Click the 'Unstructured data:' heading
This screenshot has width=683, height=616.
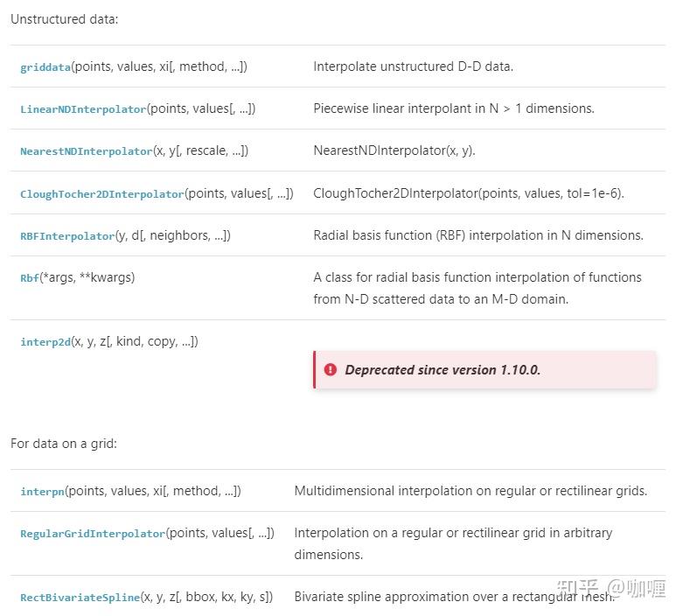click(64, 18)
